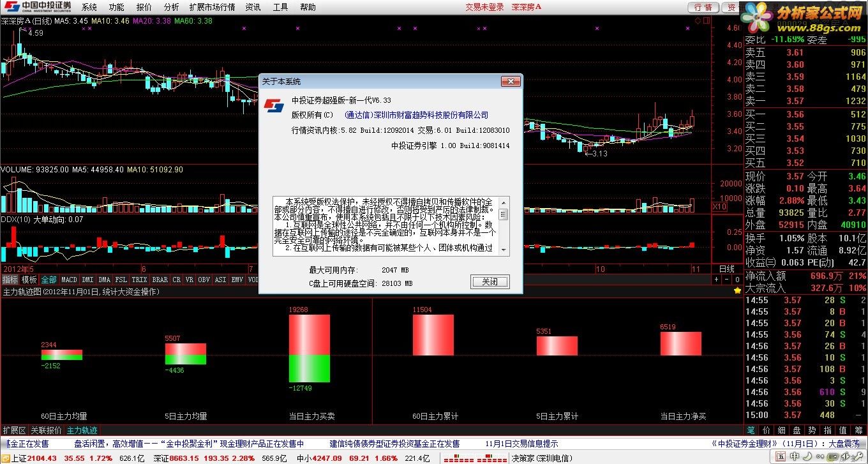Switch to the OBV indicator

[204, 280]
